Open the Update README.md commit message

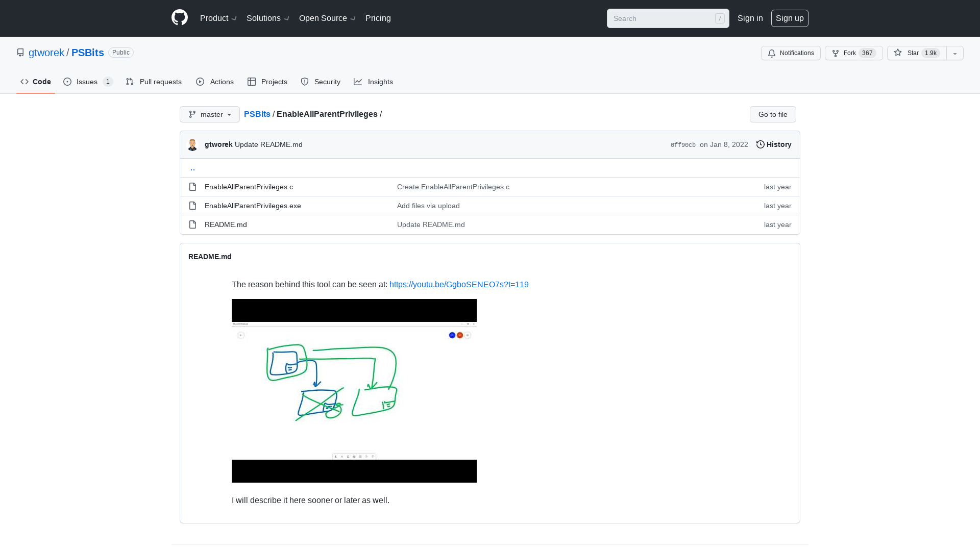click(x=268, y=144)
